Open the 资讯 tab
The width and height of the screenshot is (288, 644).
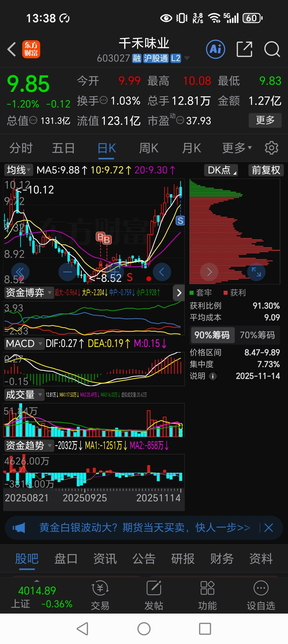click(105, 559)
